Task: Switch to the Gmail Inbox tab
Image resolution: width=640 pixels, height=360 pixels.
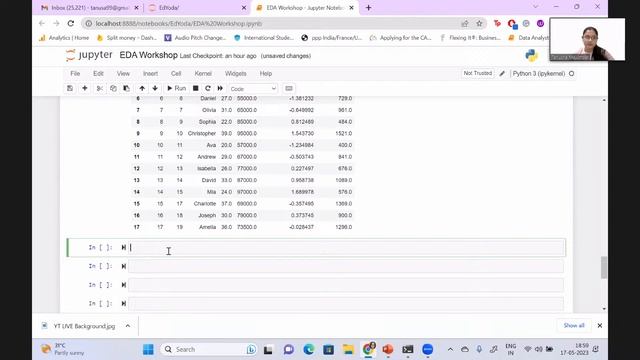Action: [x=89, y=8]
